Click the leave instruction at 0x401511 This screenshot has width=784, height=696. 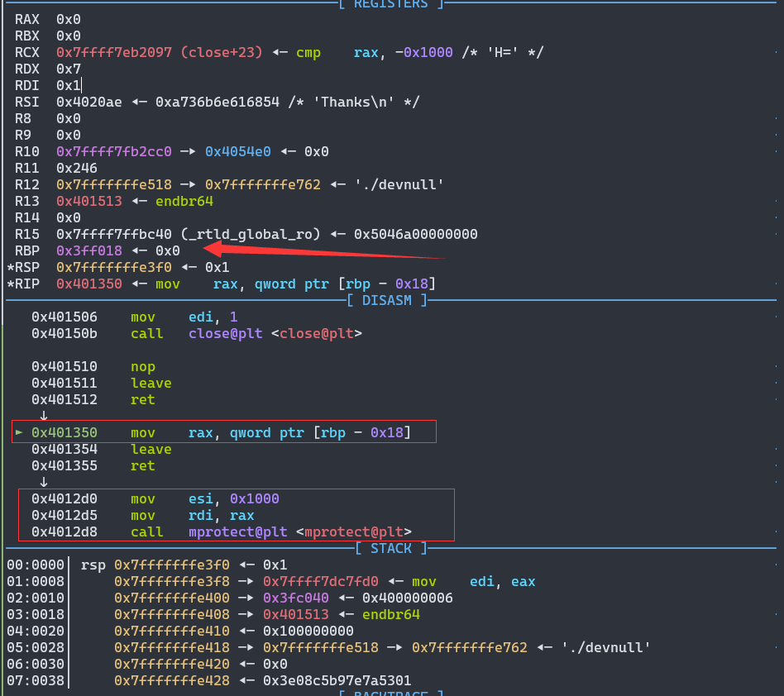[x=151, y=384]
